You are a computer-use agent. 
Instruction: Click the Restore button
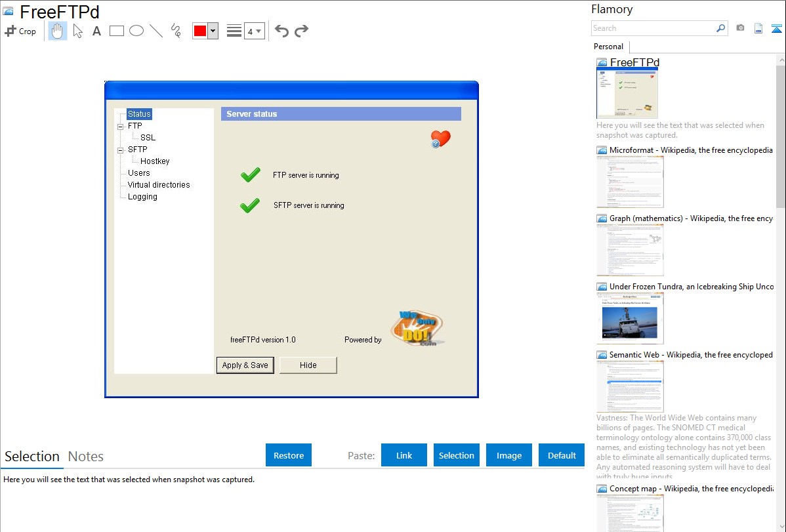[x=289, y=455]
